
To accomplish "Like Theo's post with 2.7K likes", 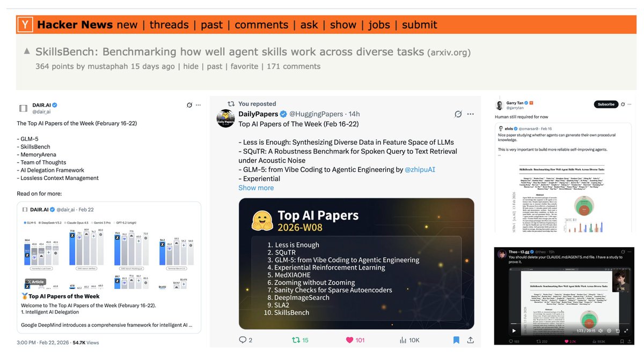I will point(570,341).
